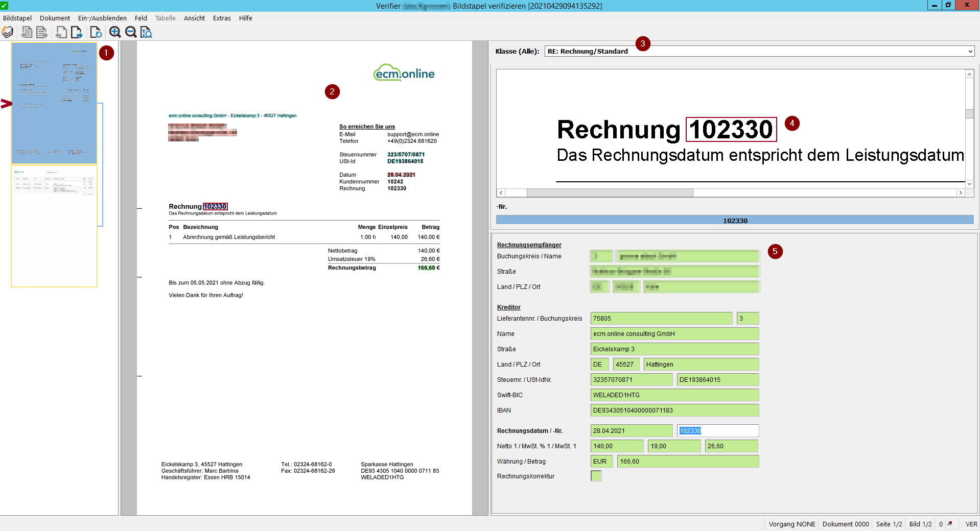The image size is (980, 531).
Task: Click the snippet horizontal scroll right arrow
Action: click(961, 192)
